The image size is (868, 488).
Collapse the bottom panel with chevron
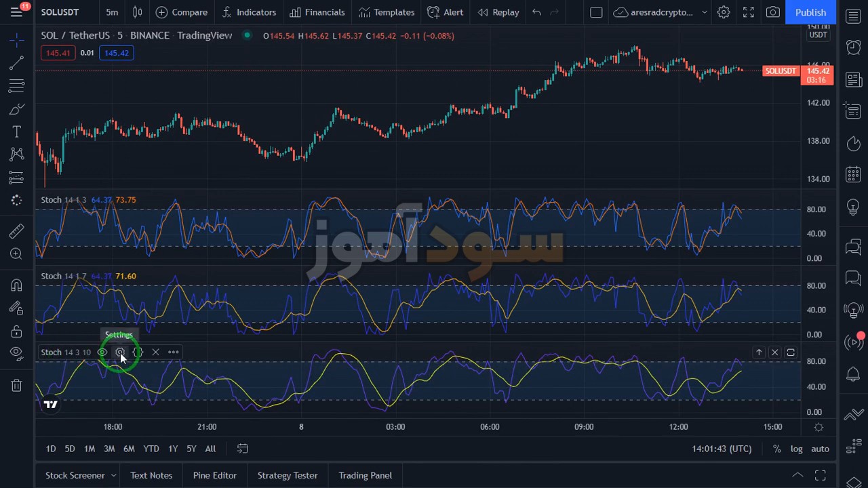797,475
